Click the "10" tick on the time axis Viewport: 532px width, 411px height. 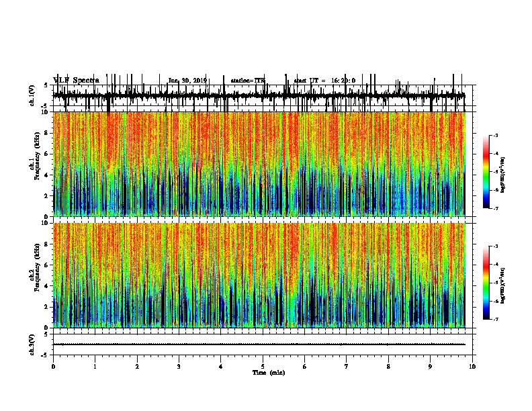point(472,367)
